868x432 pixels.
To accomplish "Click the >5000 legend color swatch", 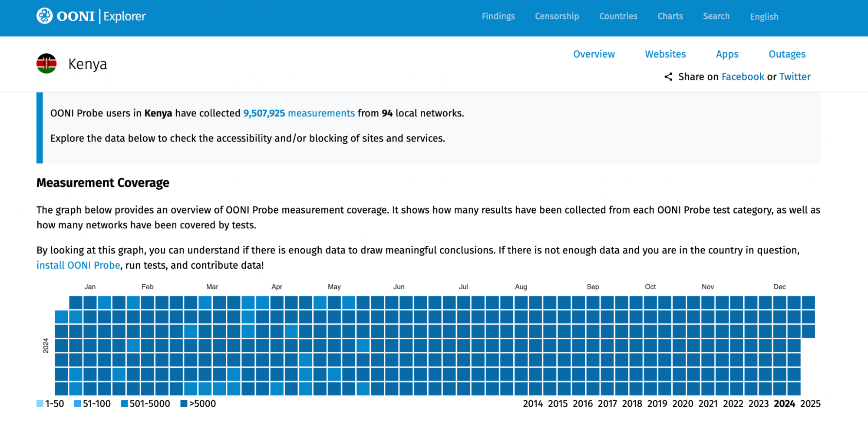I will [184, 404].
